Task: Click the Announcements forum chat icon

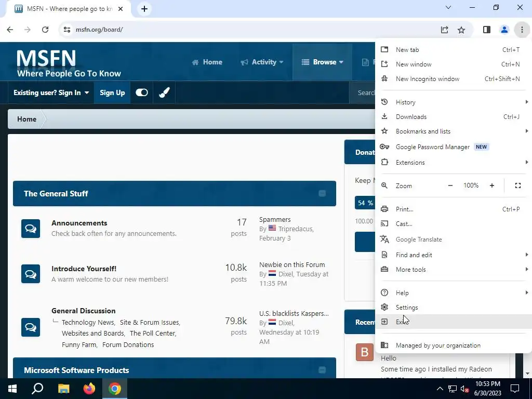Action: (x=31, y=229)
